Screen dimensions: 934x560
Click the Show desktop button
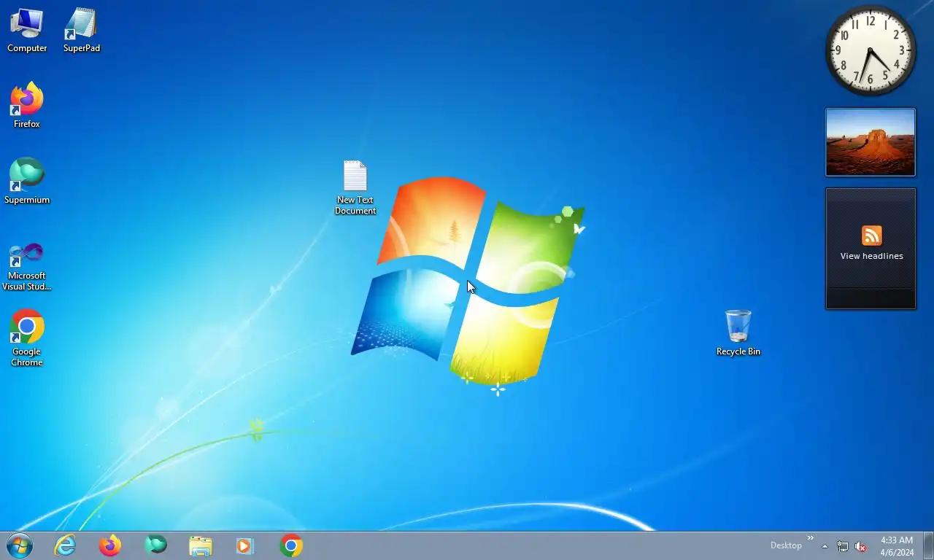[929, 545]
